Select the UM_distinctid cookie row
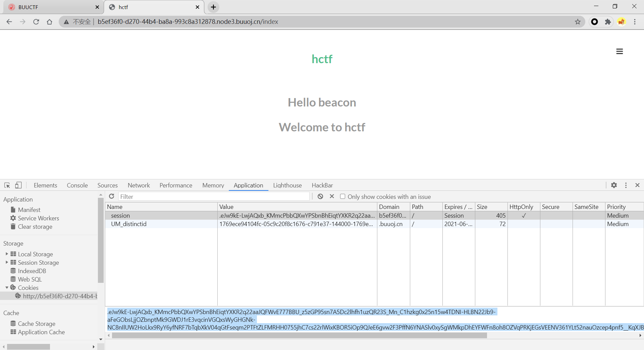 pos(374,224)
